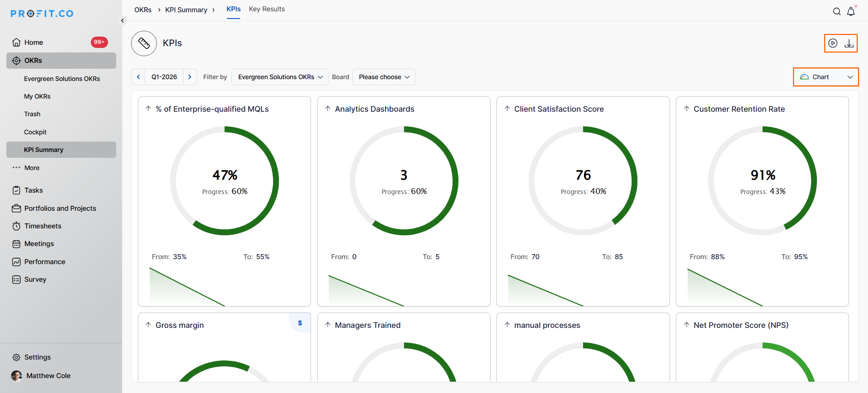Viewport: 868px width, 393px height.
Task: Open the Chart view selector dropdown
Action: click(x=826, y=77)
